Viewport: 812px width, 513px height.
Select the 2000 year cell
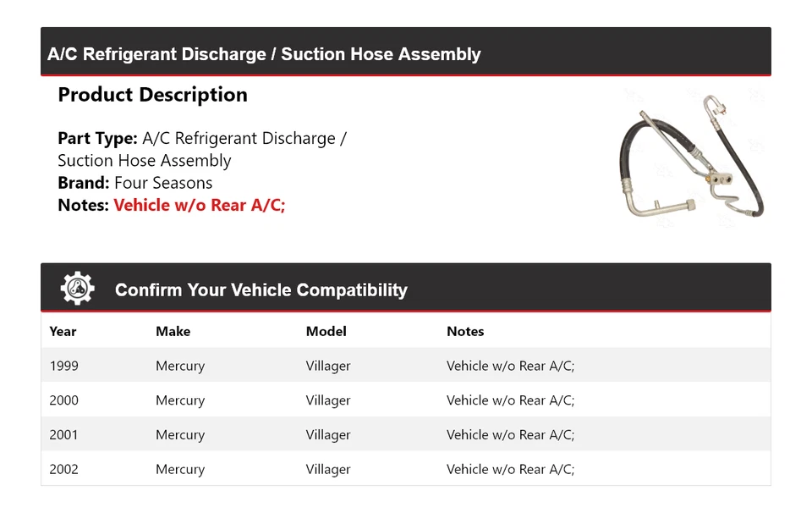[63, 400]
